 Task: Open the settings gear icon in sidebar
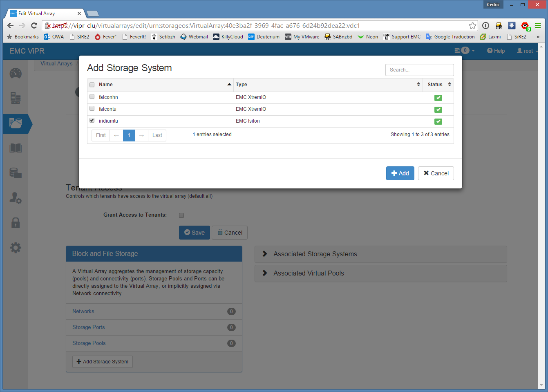[16, 248]
